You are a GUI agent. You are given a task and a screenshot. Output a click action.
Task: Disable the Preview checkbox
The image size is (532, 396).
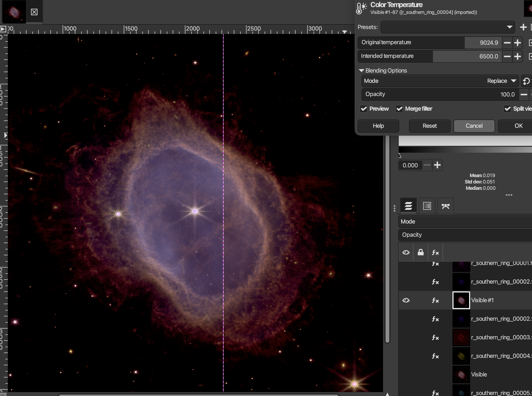(x=364, y=109)
